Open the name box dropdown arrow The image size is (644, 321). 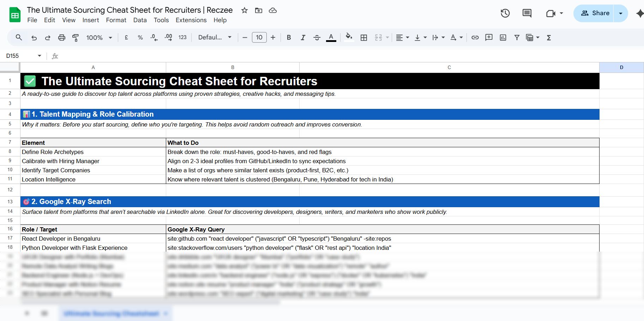pyautogui.click(x=40, y=56)
